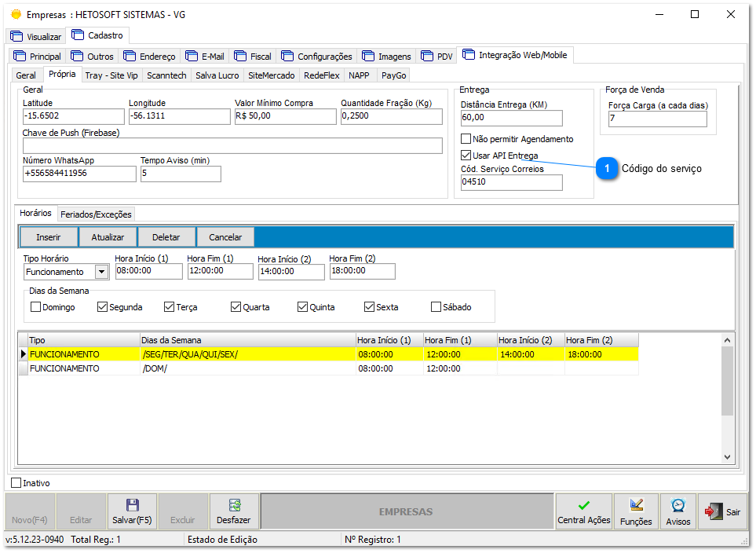Click the grid's vertical scrollbar
The height and width of the screenshot is (553, 756).
point(727,393)
